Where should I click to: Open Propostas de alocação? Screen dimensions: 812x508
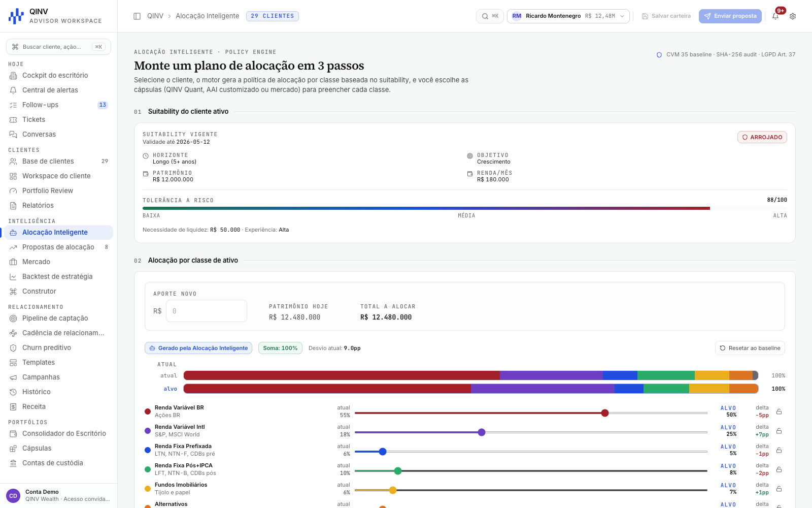tap(58, 247)
